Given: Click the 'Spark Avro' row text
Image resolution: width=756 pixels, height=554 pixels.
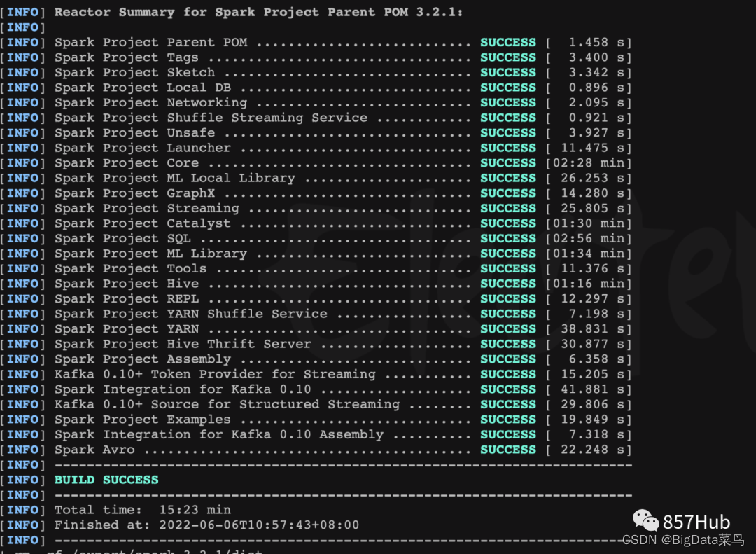Looking at the screenshot, I should [94, 449].
